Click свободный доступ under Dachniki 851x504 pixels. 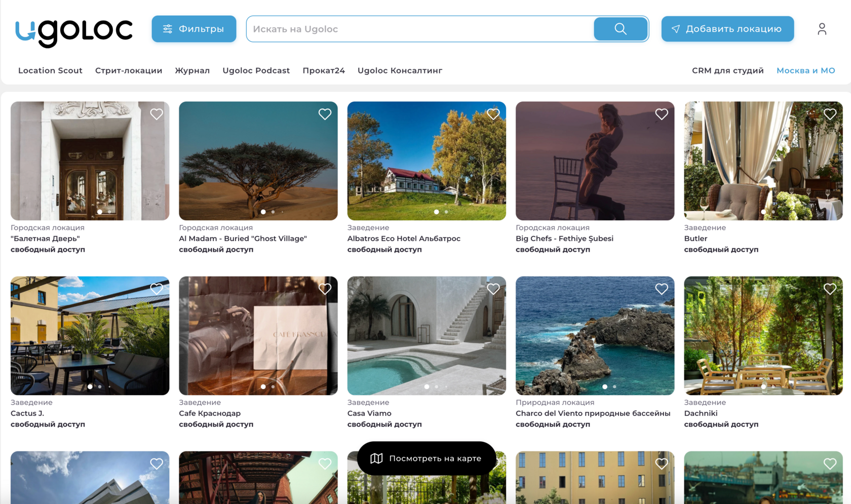point(721,424)
